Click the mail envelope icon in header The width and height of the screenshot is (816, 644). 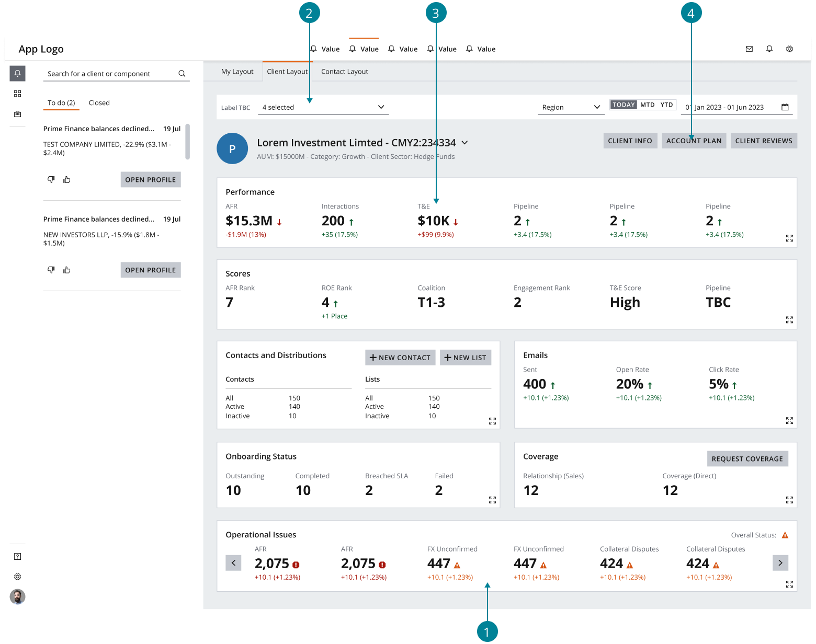749,49
